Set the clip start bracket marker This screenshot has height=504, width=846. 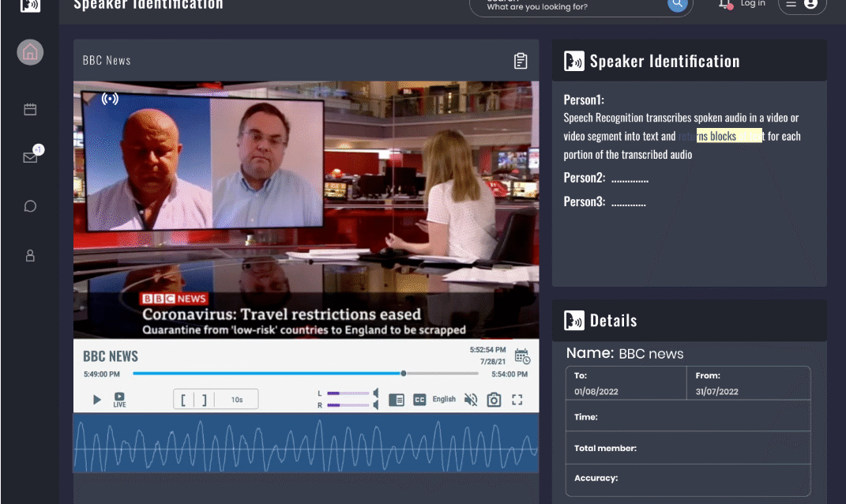(183, 400)
